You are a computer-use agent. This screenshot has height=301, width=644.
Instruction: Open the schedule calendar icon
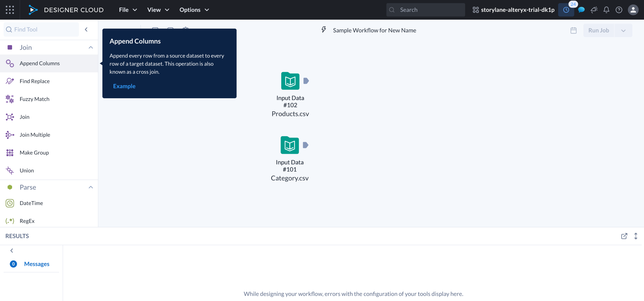pyautogui.click(x=573, y=30)
